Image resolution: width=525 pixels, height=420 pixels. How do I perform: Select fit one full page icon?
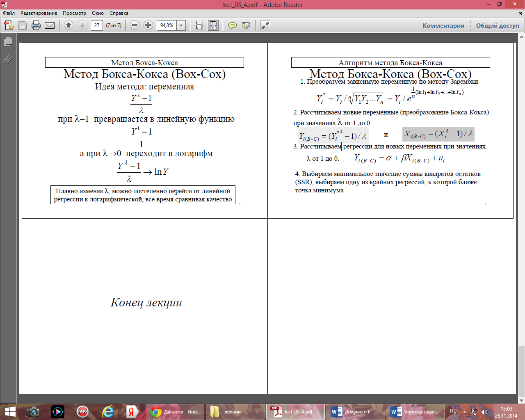click(x=213, y=25)
